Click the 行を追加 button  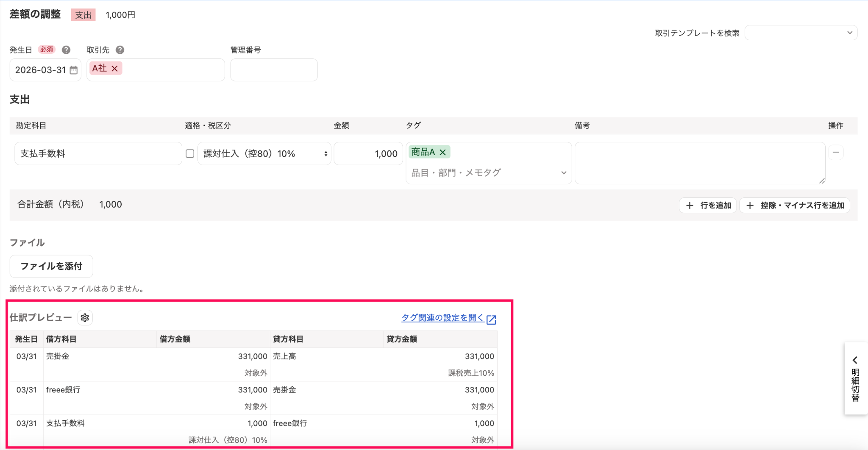[708, 205]
